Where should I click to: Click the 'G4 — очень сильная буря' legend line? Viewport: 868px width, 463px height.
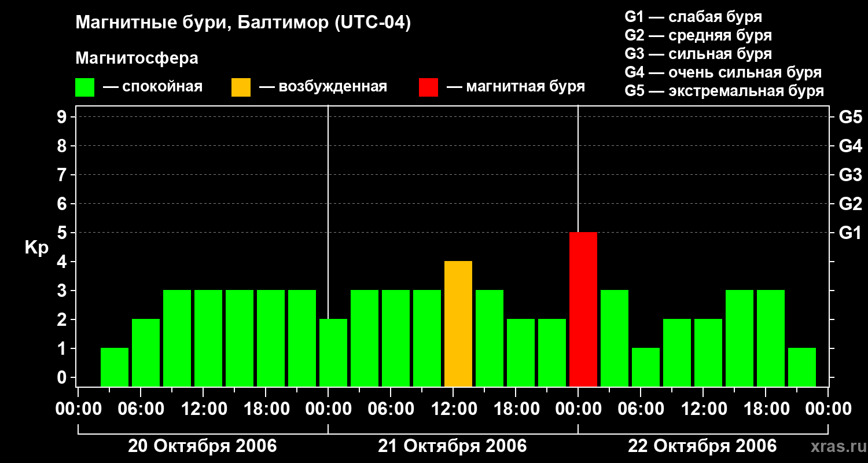[x=723, y=72]
